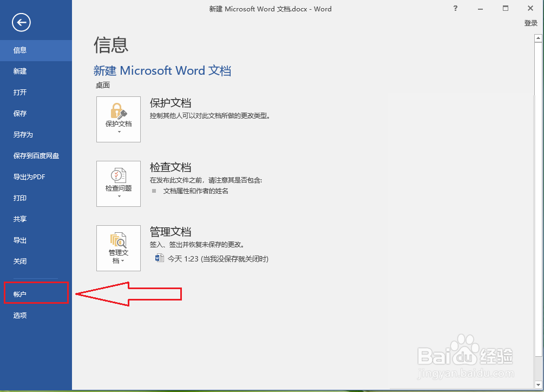544x392 pixels.
Task: Minimize the Word window
Action: [480, 9]
